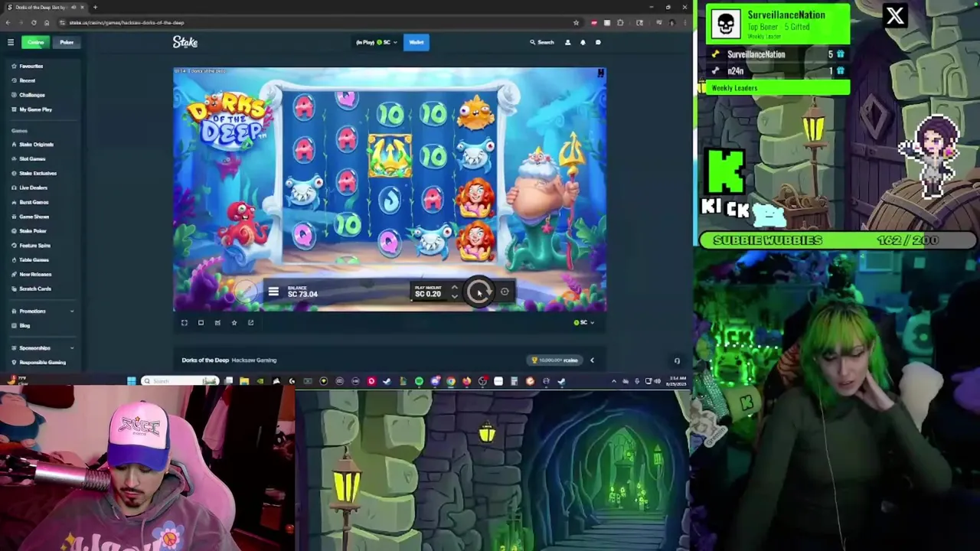Open the chat bubble icon

598,42
